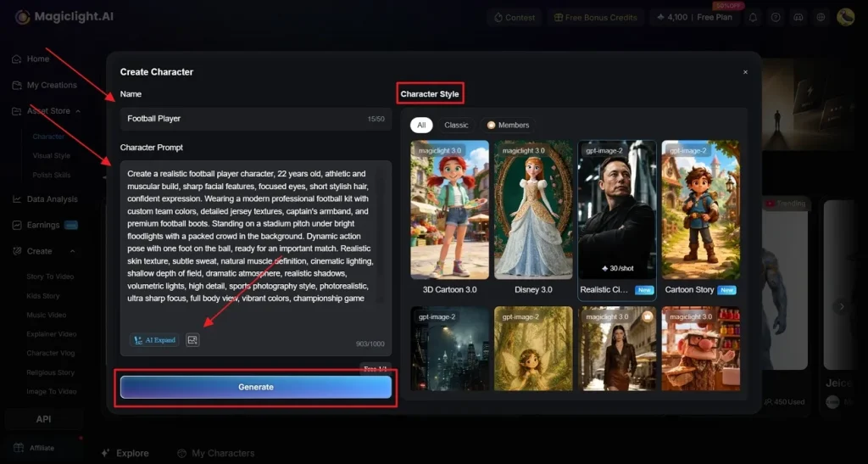Click the Home text in sidebar
868x464 pixels.
tap(37, 59)
